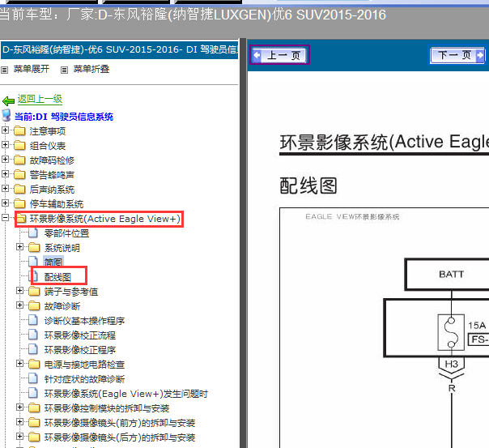Click the 返回上一级 link
This screenshot has height=448, width=489.
click(40, 99)
